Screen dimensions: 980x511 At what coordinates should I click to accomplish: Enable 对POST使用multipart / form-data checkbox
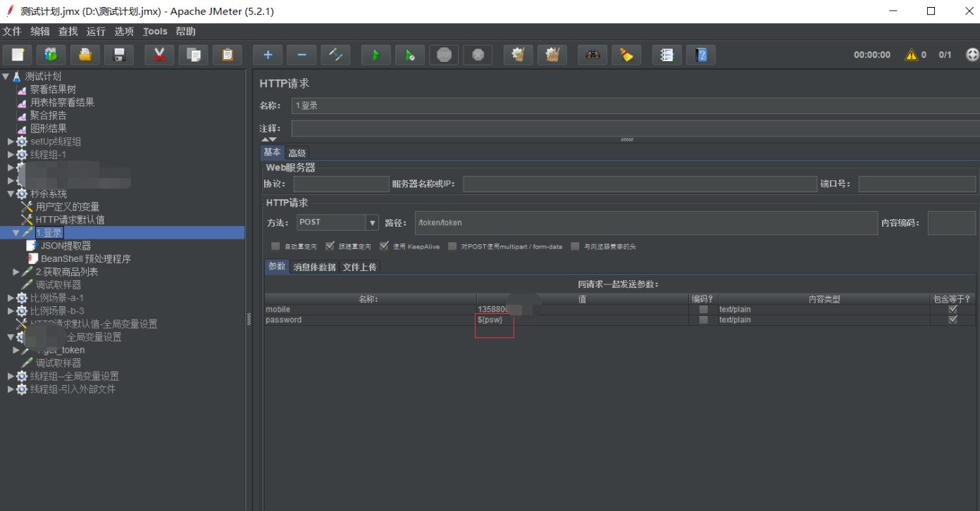point(452,246)
